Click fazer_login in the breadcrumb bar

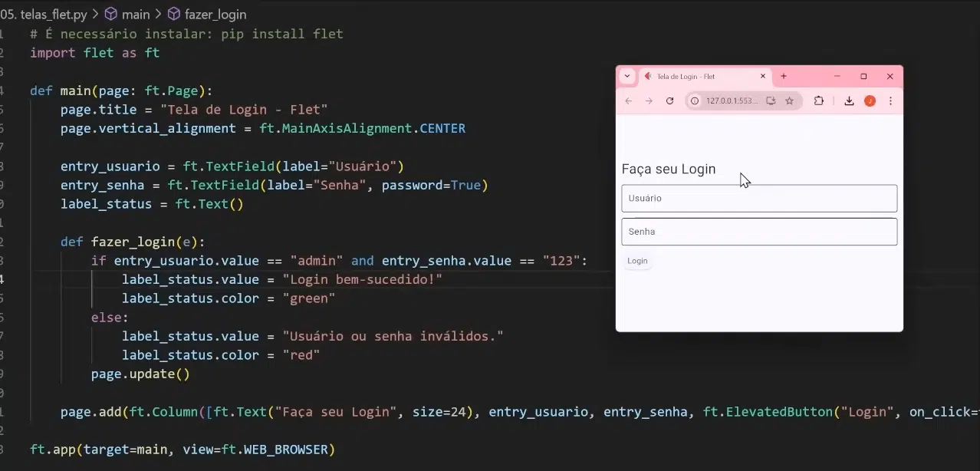[215, 14]
